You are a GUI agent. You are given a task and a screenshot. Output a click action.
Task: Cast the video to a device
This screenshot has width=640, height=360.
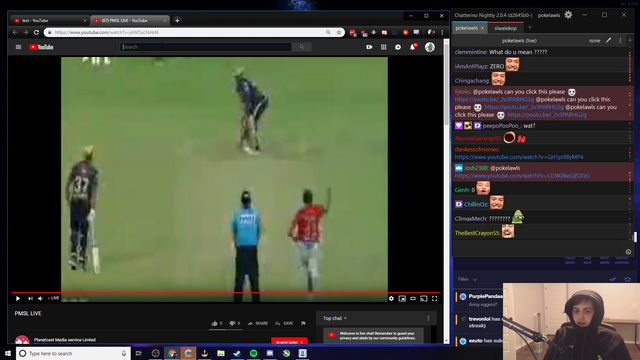point(424,298)
